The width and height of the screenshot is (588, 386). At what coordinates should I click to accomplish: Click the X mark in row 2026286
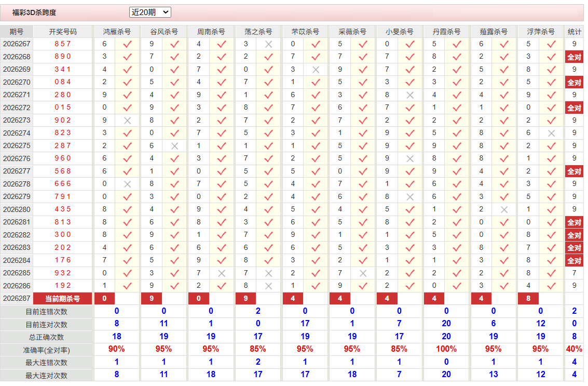click(268, 286)
